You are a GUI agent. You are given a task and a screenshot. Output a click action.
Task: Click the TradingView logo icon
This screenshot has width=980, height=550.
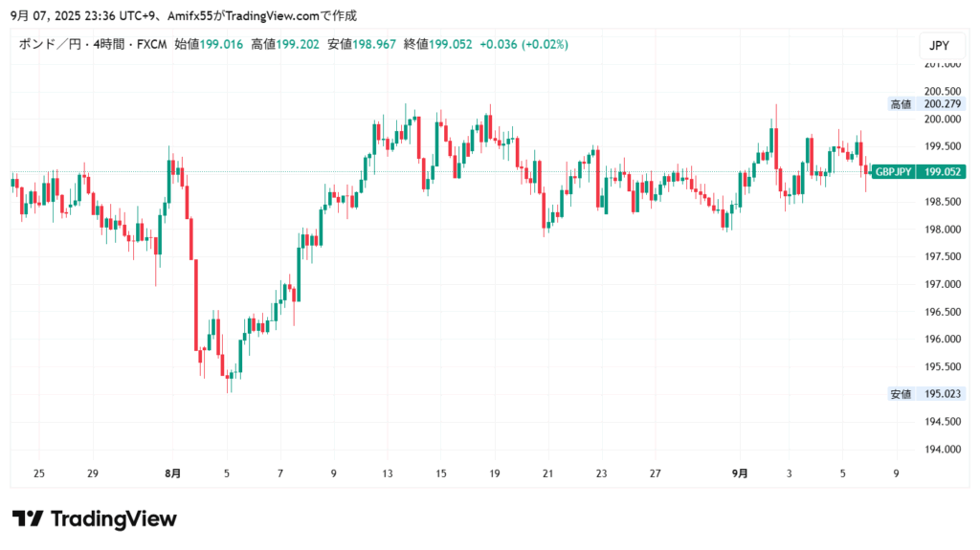point(28,519)
